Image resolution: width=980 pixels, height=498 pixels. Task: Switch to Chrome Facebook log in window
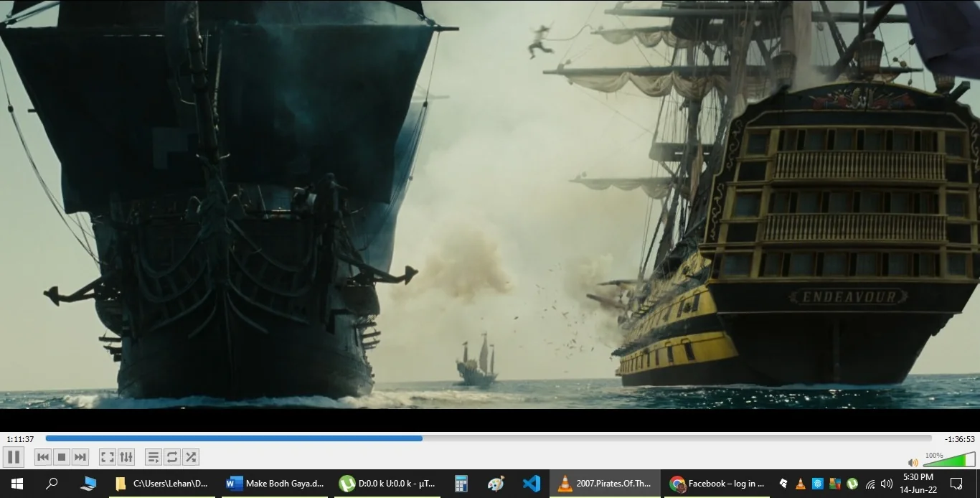717,484
